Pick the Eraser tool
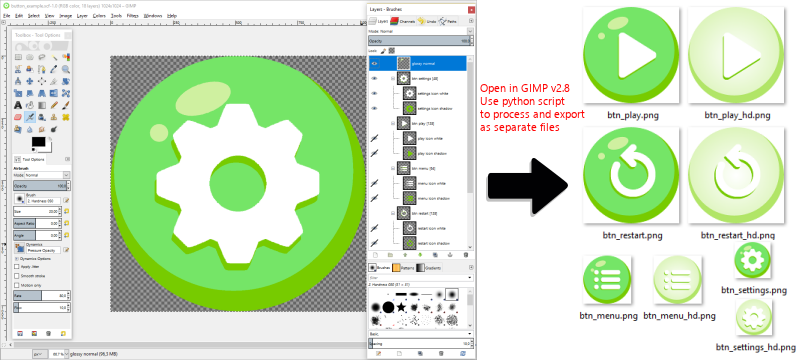The height and width of the screenshot is (360, 800). tap(18, 117)
